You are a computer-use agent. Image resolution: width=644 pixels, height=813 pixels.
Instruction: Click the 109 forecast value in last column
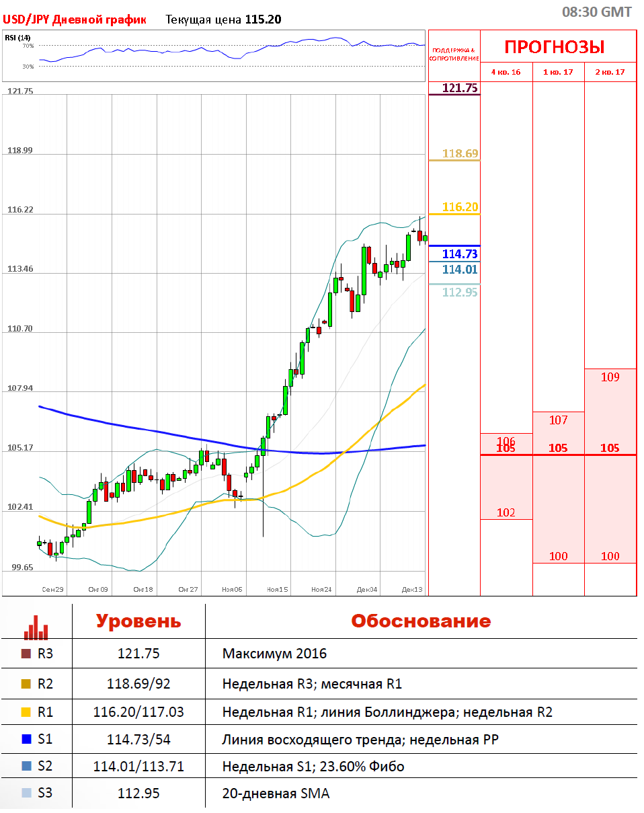click(x=610, y=377)
